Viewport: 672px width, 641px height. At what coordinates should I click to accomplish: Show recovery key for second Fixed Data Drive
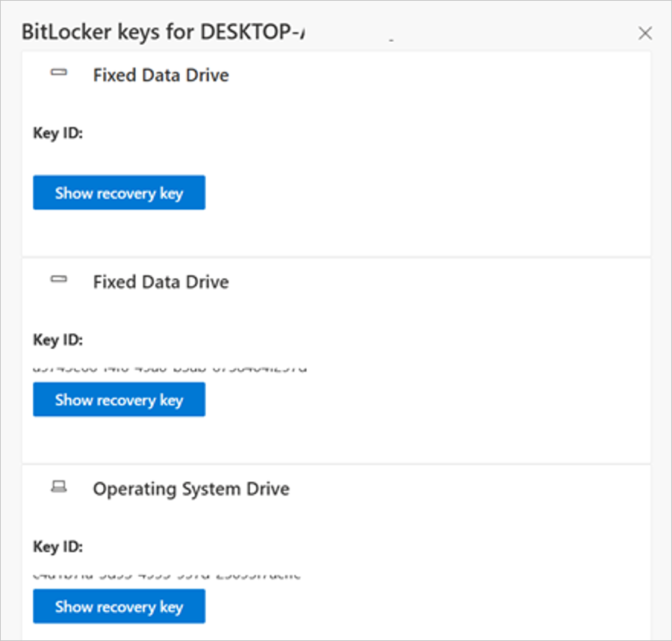119,400
